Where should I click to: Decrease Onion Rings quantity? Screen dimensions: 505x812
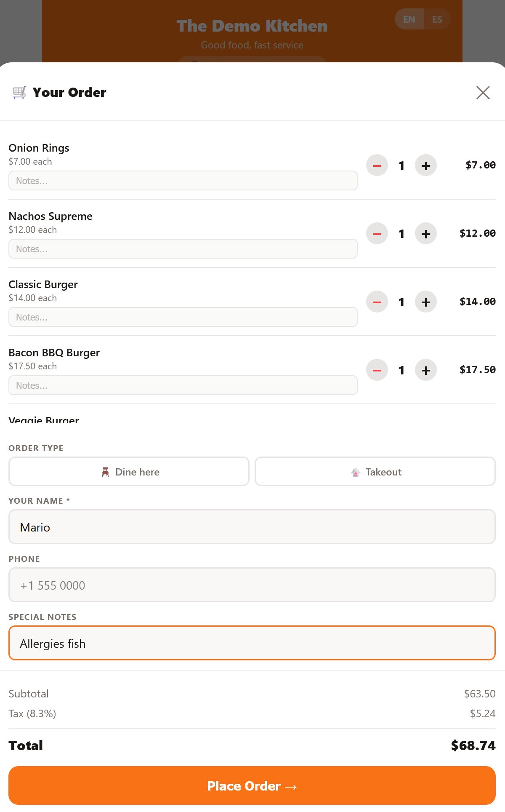click(377, 165)
